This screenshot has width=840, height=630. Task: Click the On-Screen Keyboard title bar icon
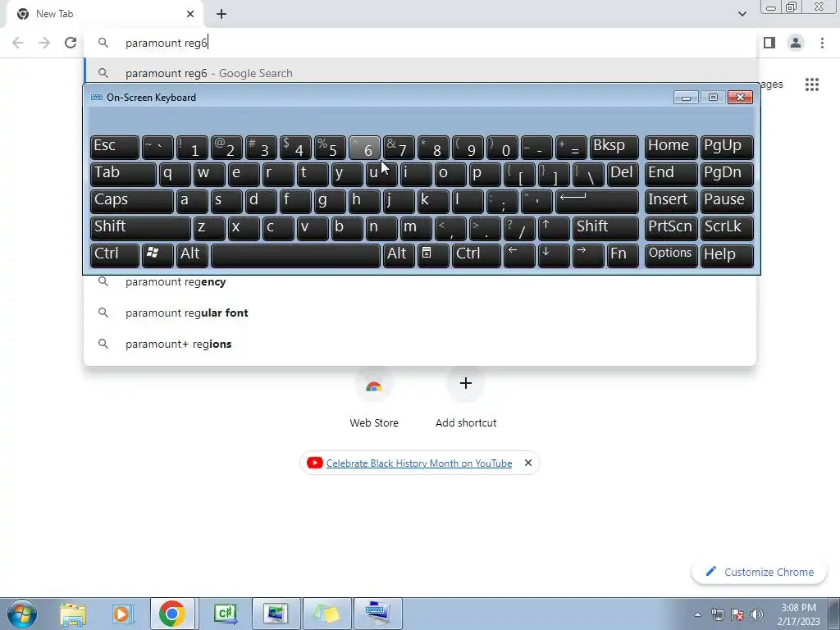click(x=97, y=98)
